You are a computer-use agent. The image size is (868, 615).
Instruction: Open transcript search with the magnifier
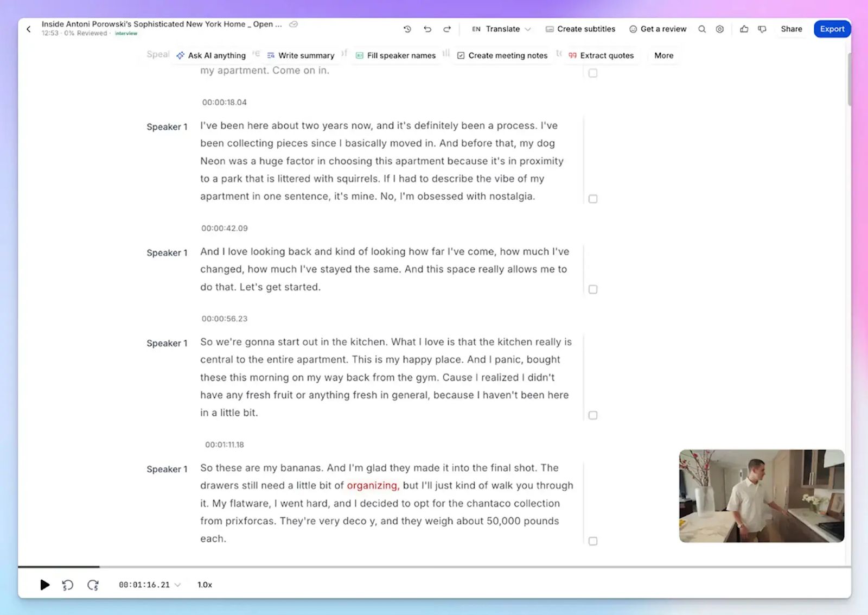(x=701, y=29)
